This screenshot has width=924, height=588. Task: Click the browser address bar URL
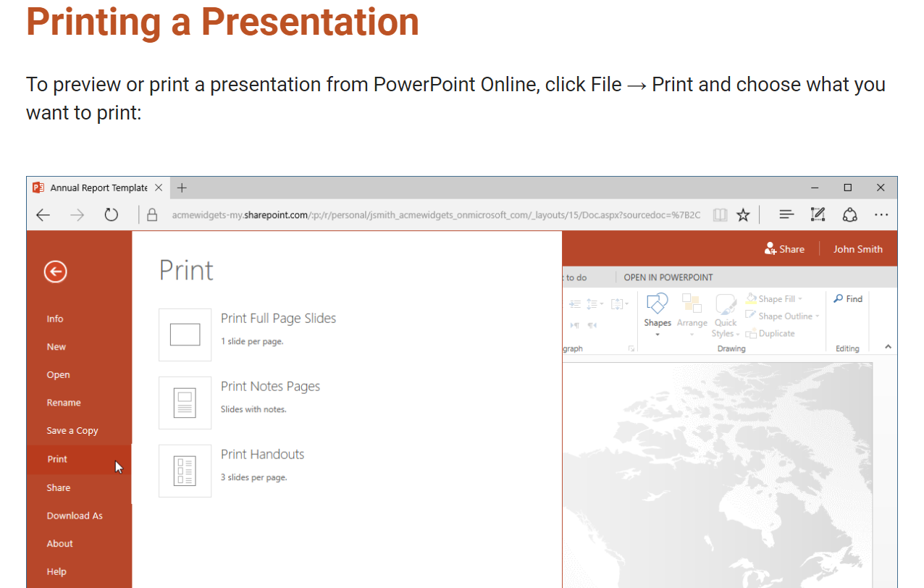[436, 215]
